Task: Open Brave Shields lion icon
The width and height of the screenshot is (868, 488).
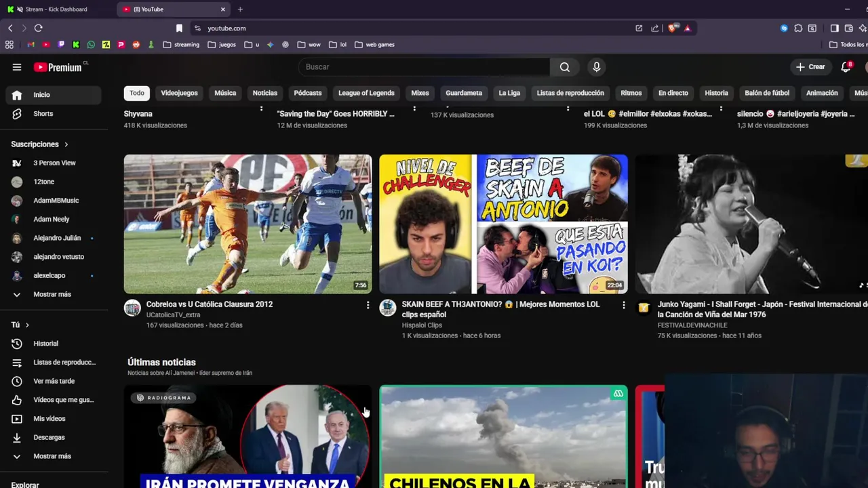Action: click(x=671, y=28)
